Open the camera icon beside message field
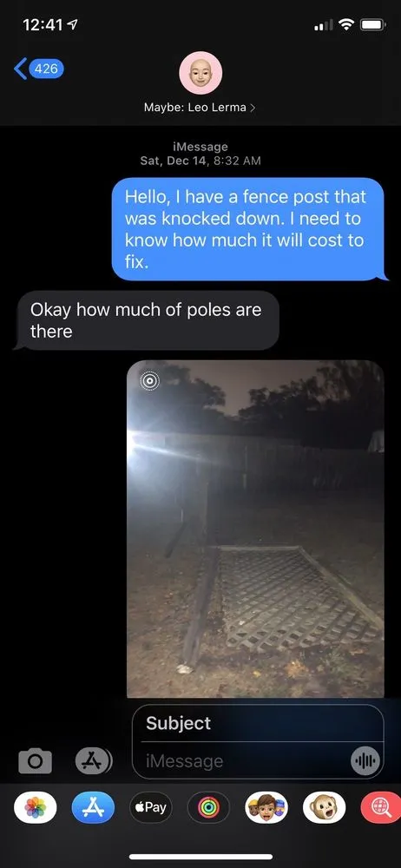The height and width of the screenshot is (868, 401). click(x=35, y=761)
